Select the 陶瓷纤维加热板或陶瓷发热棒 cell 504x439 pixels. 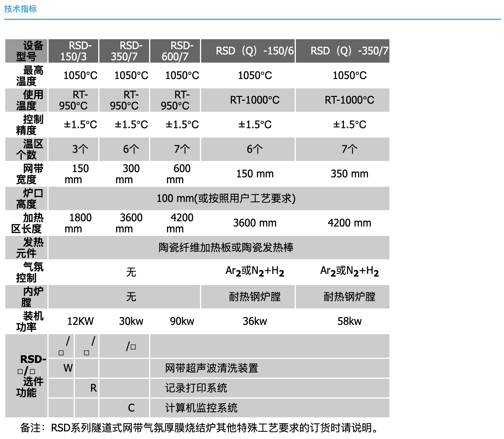(226, 248)
